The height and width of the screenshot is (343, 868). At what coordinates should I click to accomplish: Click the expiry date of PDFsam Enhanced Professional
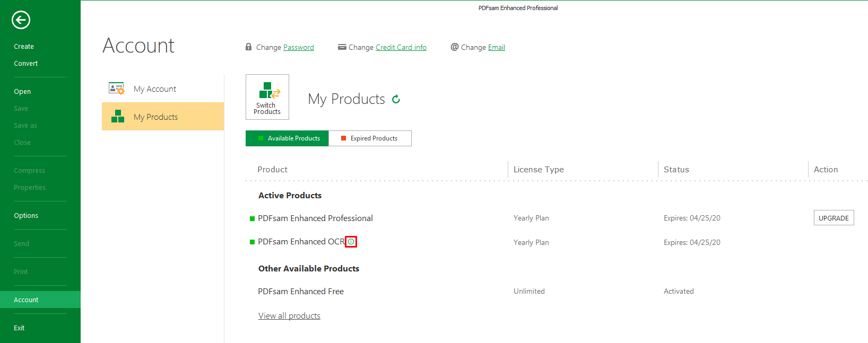tap(692, 218)
